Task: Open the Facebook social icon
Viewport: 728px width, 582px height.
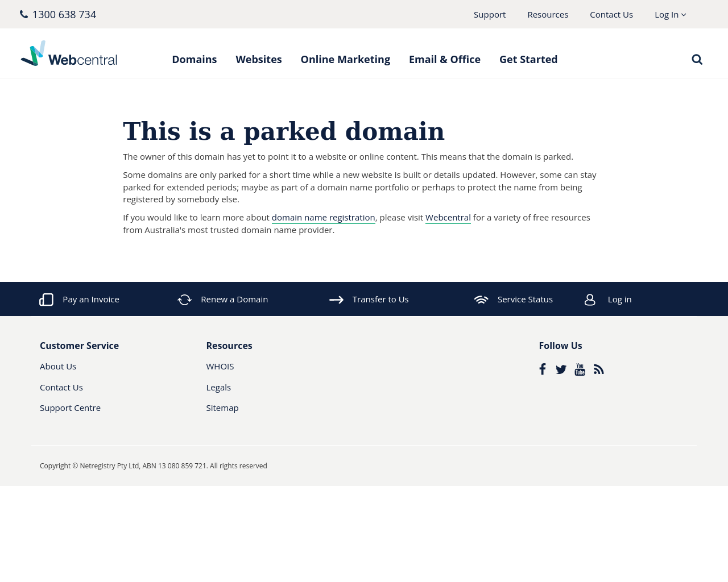Action: coord(543,369)
